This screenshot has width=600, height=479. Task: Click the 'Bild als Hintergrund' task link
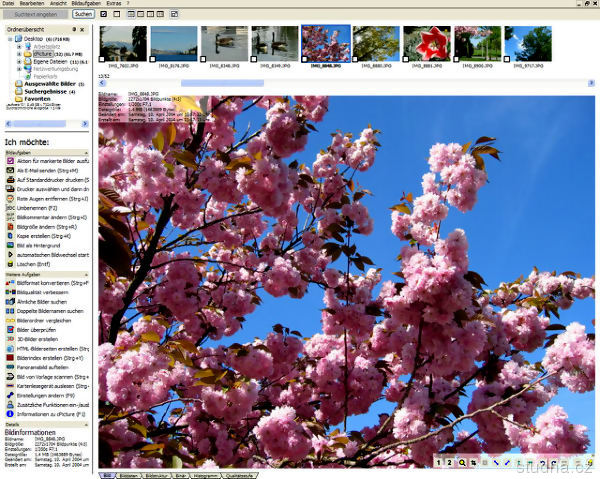point(46,244)
